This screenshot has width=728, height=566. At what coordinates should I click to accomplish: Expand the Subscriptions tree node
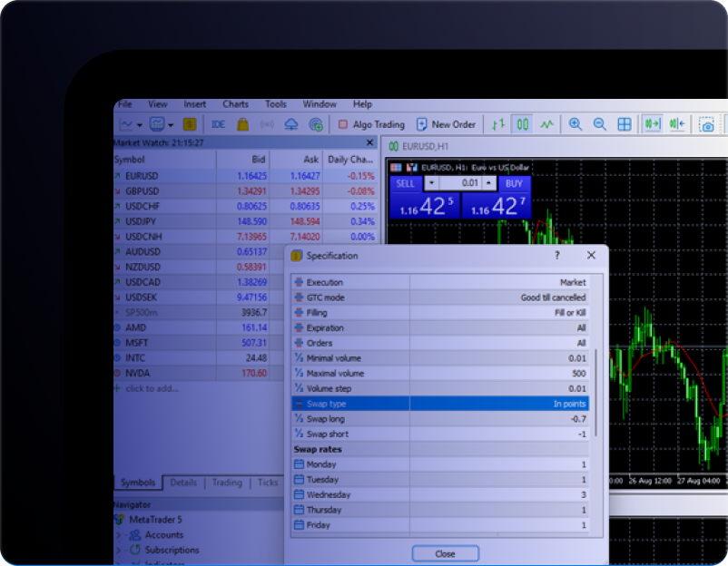point(119,550)
